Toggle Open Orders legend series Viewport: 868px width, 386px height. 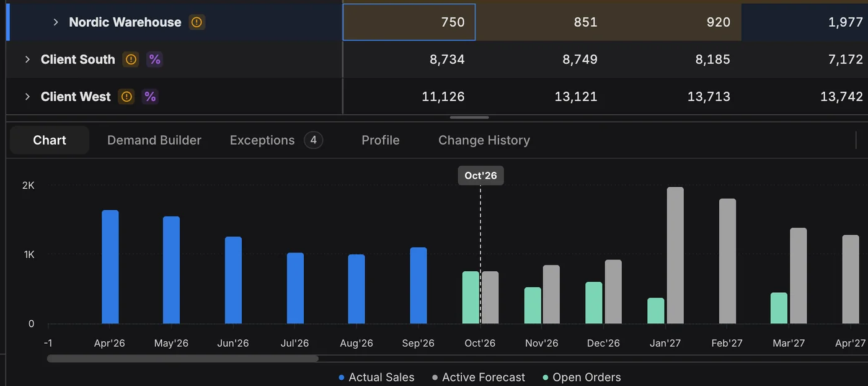(582, 377)
